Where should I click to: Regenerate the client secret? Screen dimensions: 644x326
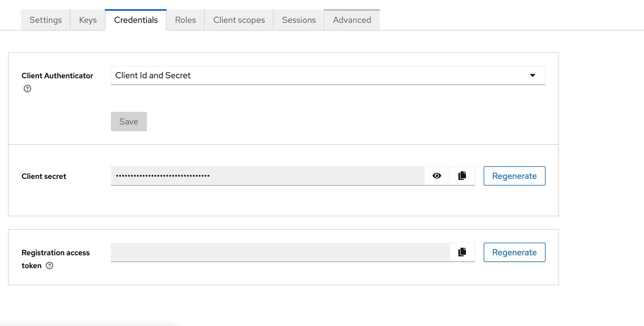click(514, 176)
